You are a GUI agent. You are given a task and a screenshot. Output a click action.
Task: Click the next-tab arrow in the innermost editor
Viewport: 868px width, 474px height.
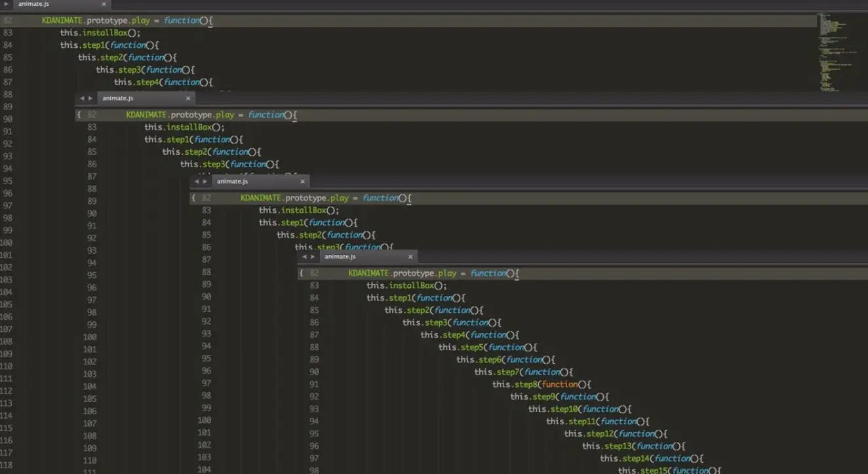coord(313,257)
